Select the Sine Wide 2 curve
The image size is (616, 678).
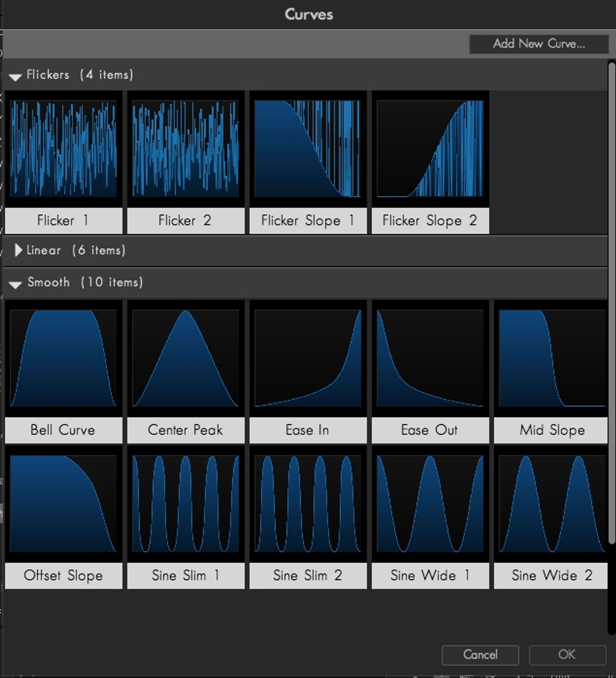coord(551,504)
